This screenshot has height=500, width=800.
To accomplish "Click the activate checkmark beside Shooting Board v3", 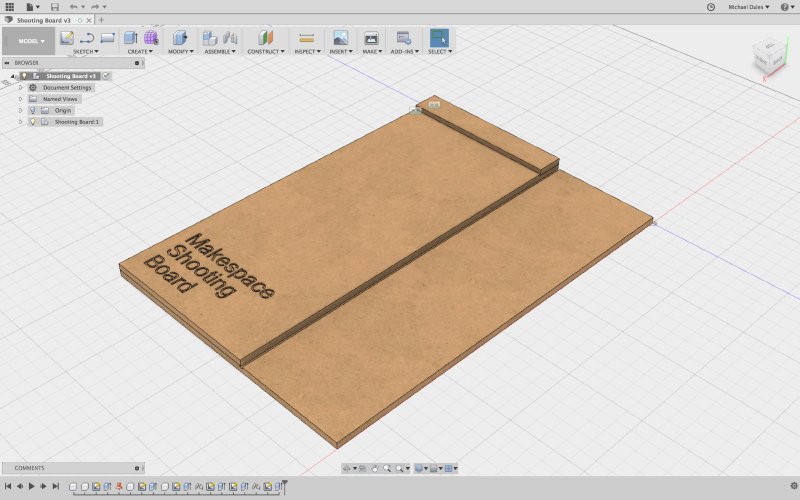I will tap(106, 76).
